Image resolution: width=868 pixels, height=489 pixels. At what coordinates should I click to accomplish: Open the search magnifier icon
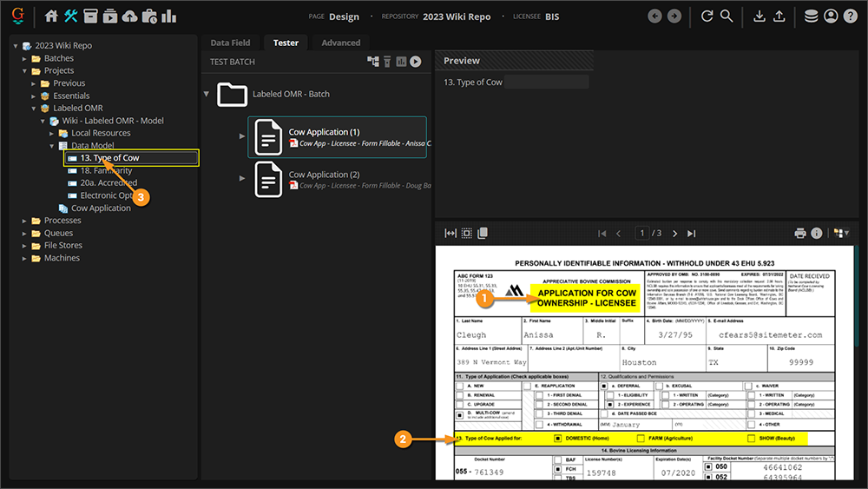click(727, 16)
